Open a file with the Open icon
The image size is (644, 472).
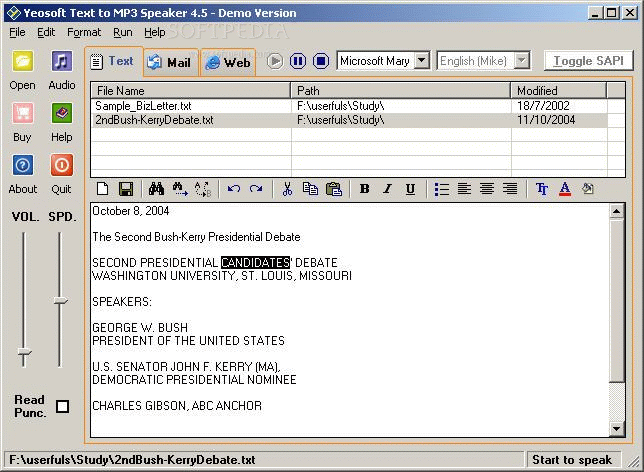tap(23, 62)
